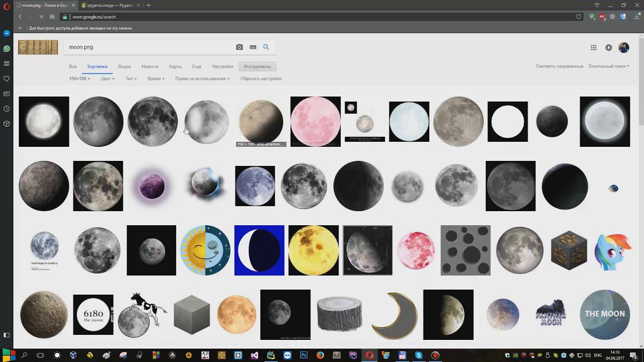This screenshot has height=362, width=644.
Task: Open the Opera tab menu icon
Action: tap(597, 6)
